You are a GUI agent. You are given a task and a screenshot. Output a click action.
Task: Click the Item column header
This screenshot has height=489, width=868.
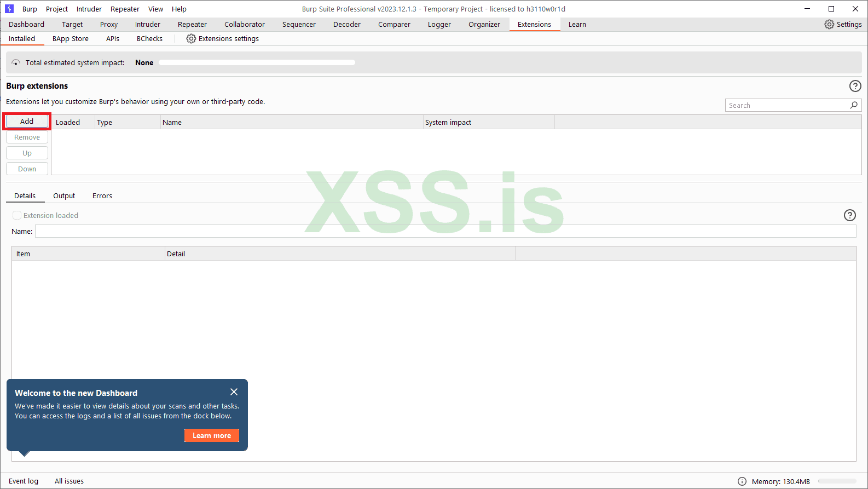pyautogui.click(x=89, y=254)
